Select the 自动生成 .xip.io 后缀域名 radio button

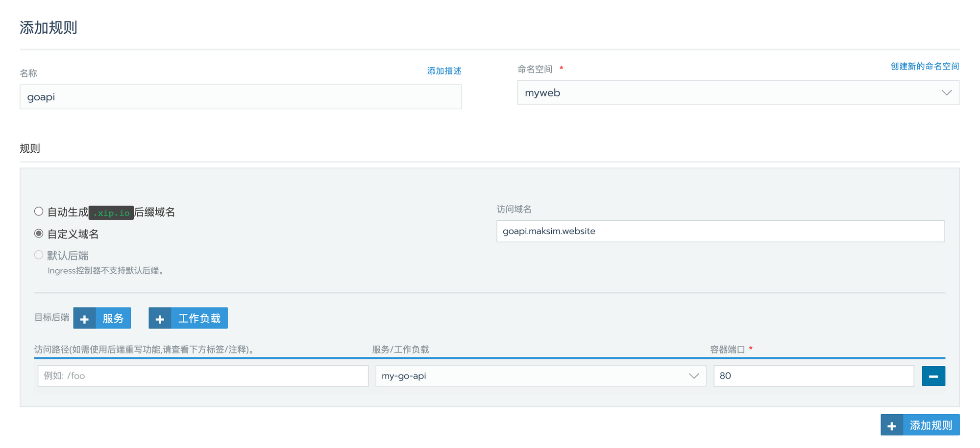pos(39,212)
